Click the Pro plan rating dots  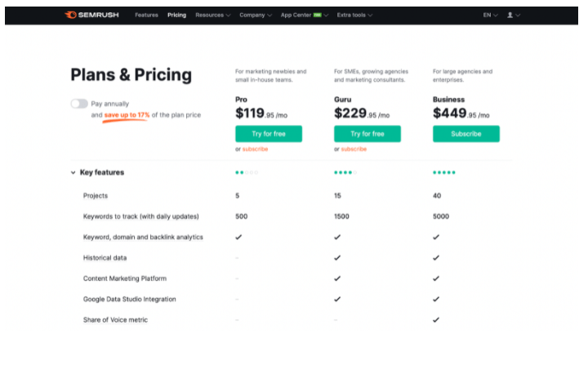247,172
